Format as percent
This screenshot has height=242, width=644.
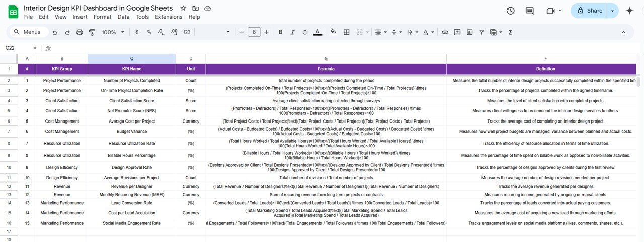click(x=149, y=32)
